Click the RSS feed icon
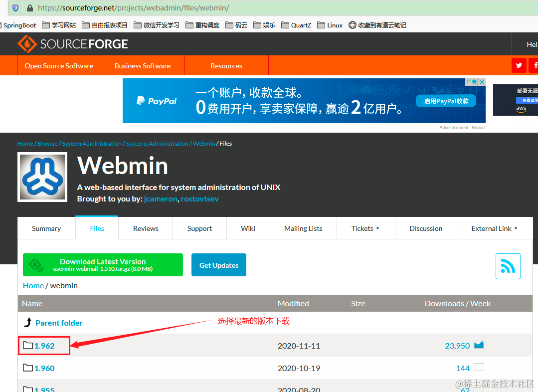Viewport: 538px width, 392px height. point(508,266)
